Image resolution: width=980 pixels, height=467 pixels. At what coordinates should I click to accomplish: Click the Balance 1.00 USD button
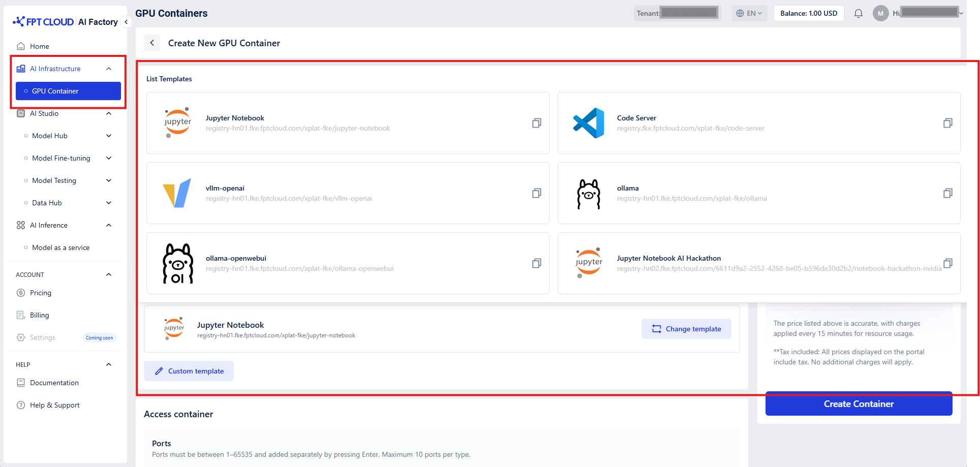pyautogui.click(x=809, y=13)
